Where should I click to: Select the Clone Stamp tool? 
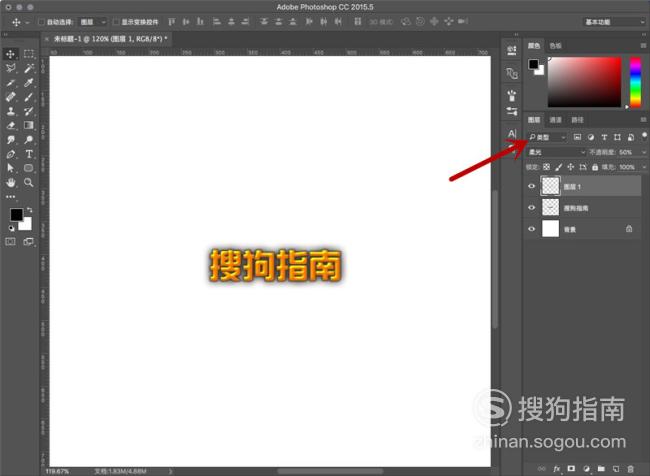[10, 111]
